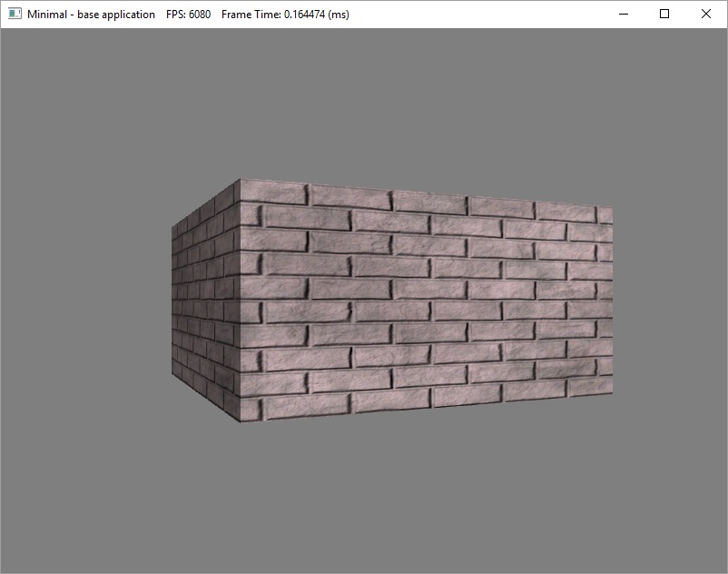Click the bottom corner where both cube faces meet
The image size is (728, 574).
point(241,422)
